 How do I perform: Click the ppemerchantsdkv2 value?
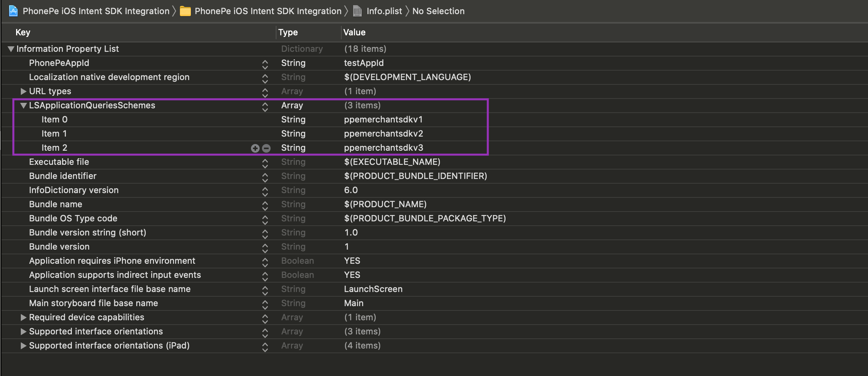coord(384,134)
